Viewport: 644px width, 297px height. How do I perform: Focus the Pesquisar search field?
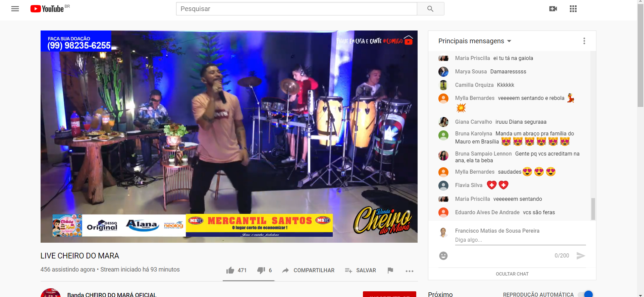pos(297,9)
